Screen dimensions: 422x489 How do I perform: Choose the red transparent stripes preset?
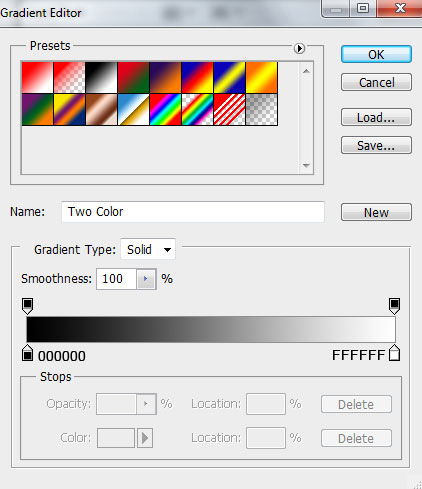pyautogui.click(x=230, y=110)
